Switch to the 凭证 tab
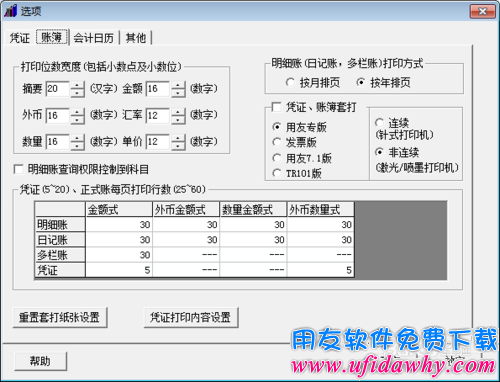This screenshot has width=500, height=382. [20, 38]
